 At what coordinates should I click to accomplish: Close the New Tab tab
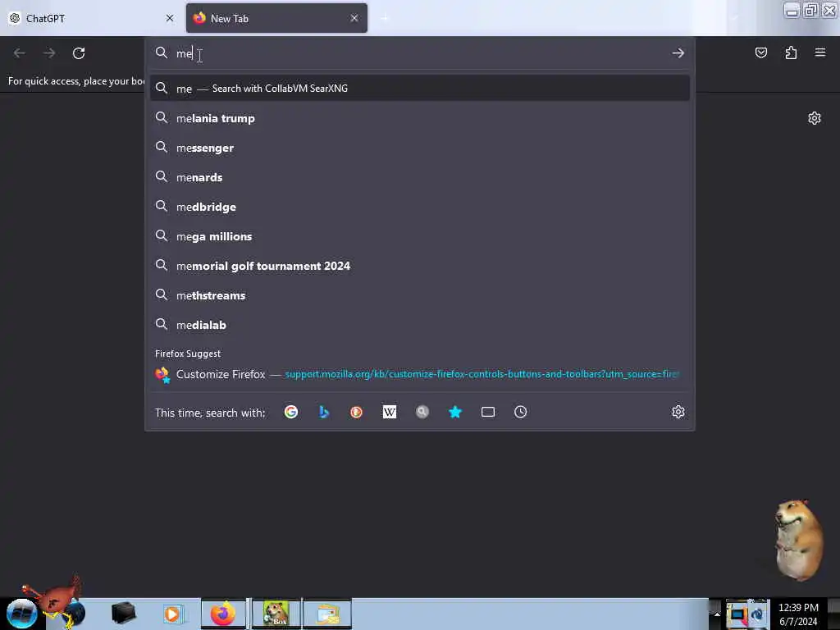coord(354,18)
